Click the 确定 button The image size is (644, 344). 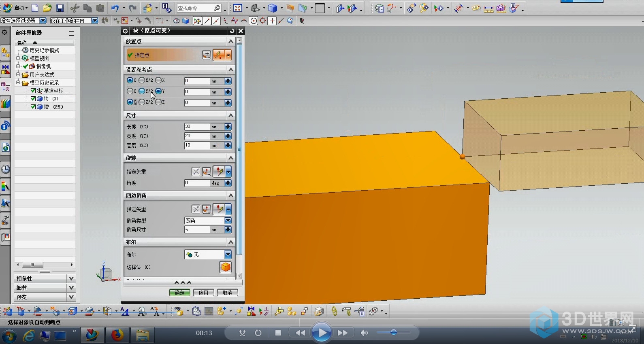179,293
